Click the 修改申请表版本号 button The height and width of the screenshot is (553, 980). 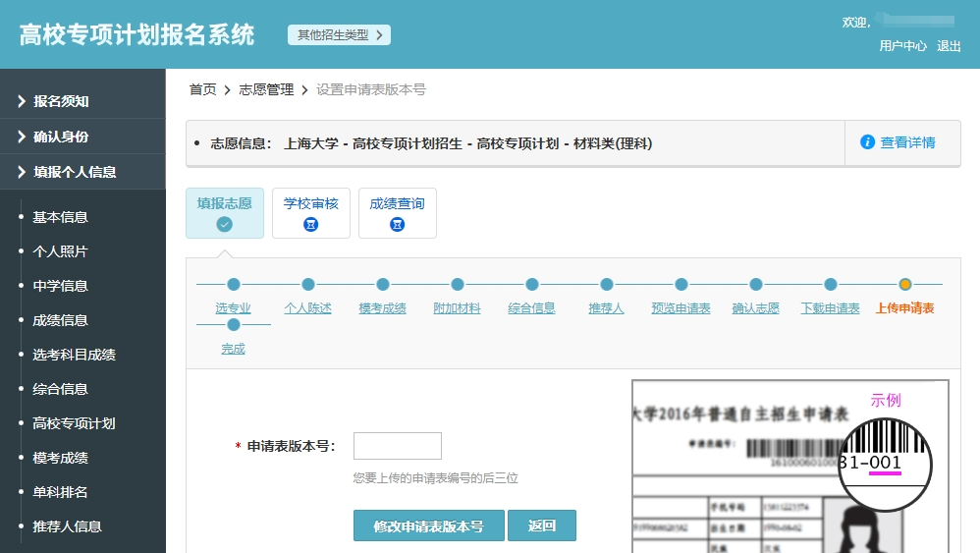click(x=429, y=525)
